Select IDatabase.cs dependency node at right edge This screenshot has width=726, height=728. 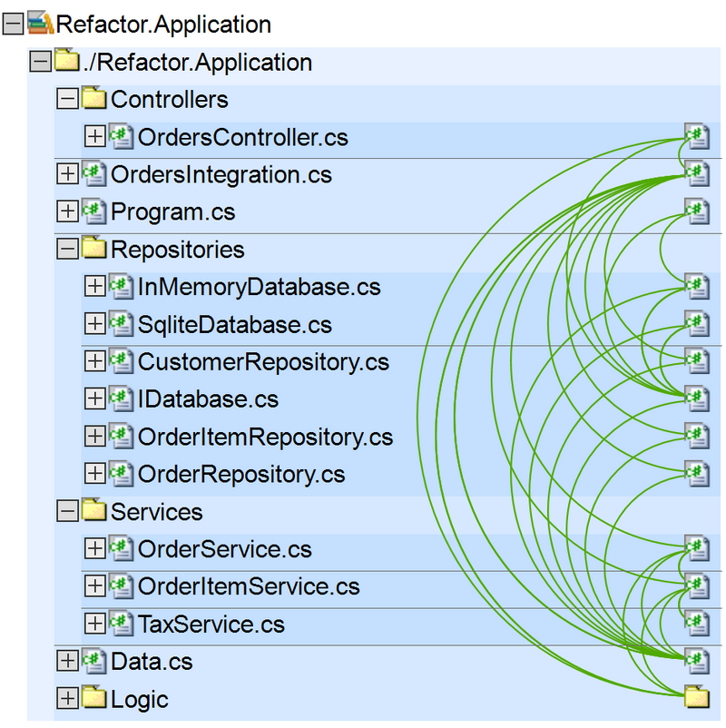(697, 398)
